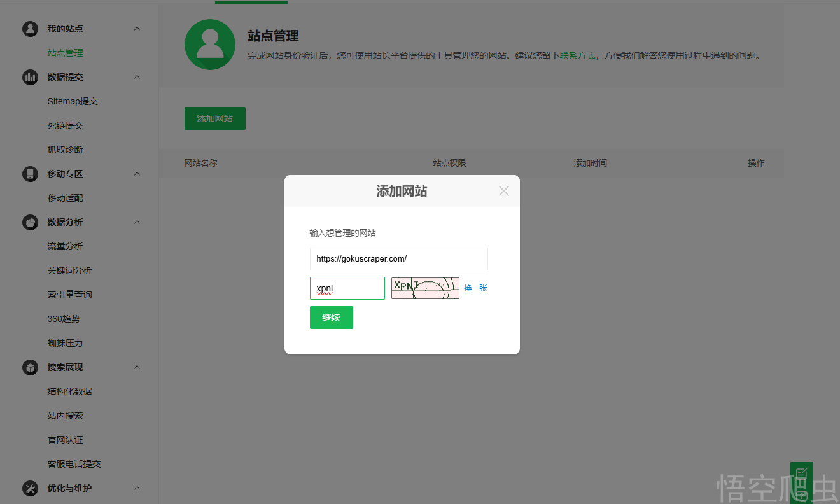Open Sitemap提交 in the sidebar

tap(73, 101)
